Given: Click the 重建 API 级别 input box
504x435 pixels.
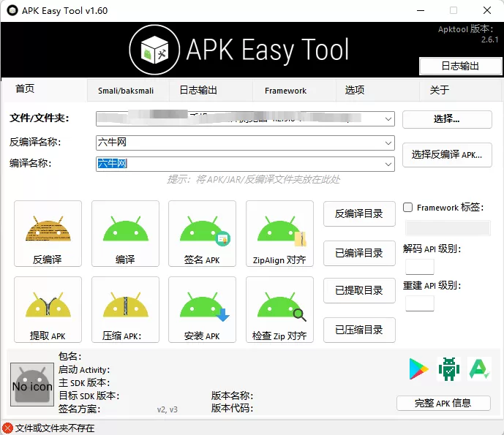Looking at the screenshot, I should click(x=420, y=303).
